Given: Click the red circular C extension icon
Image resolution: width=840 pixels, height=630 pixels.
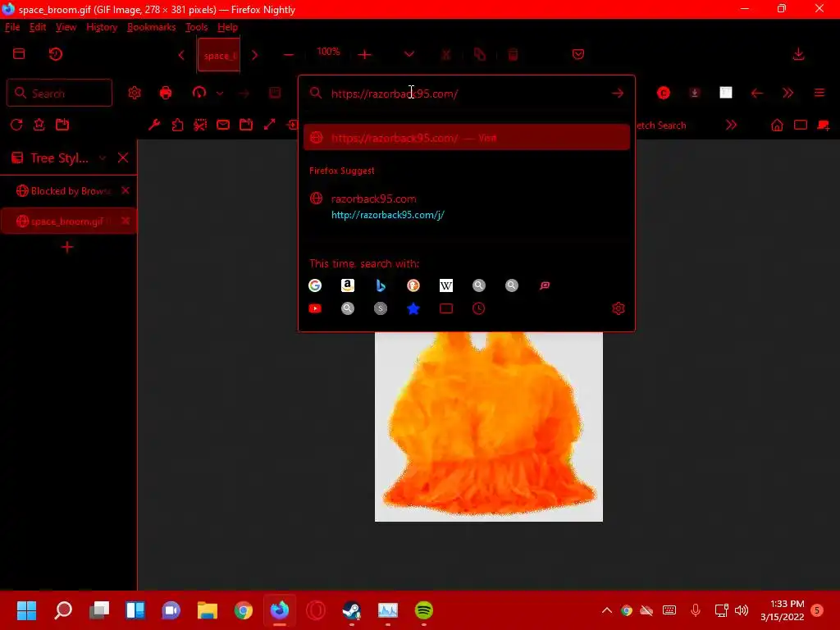Looking at the screenshot, I should coord(663,94).
